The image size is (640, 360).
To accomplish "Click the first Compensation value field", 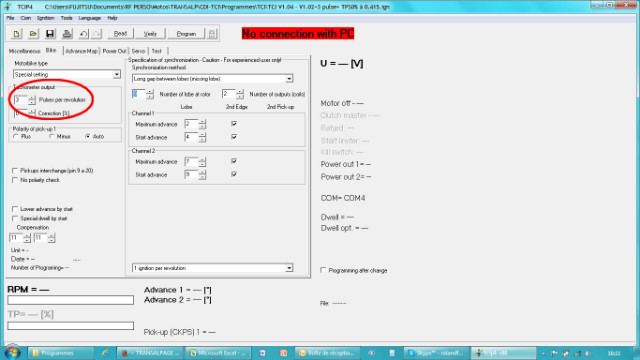I will click(16, 238).
